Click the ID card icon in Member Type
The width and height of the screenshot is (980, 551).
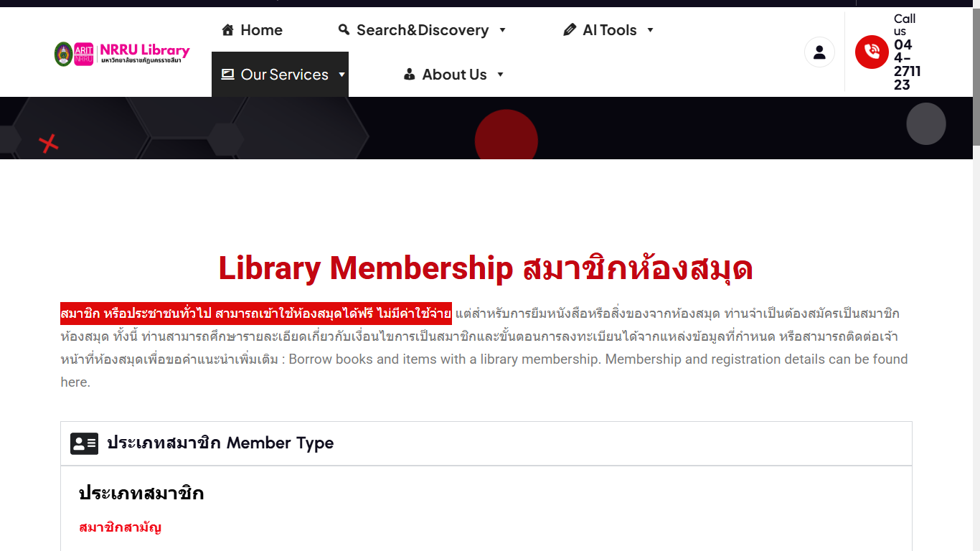pyautogui.click(x=84, y=444)
